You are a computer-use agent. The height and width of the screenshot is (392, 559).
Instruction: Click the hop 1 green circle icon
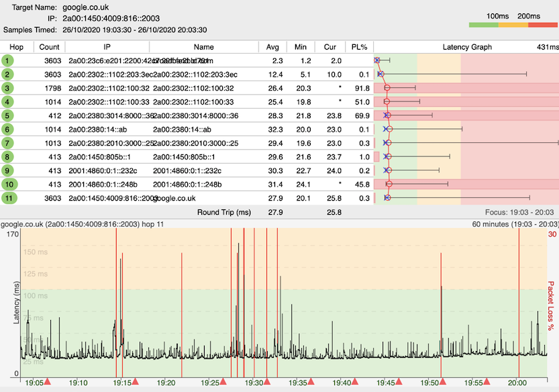[7, 60]
